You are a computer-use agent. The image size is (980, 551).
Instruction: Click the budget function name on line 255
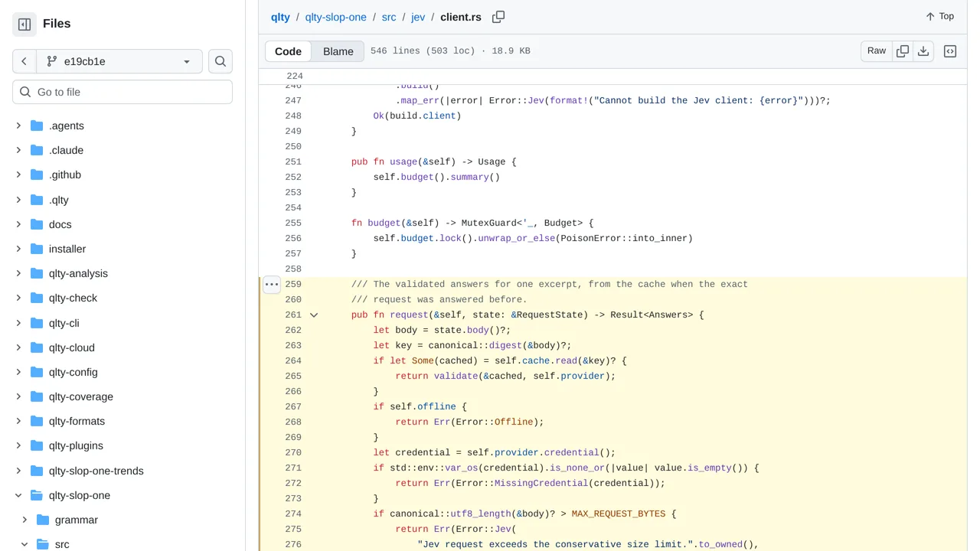[384, 223]
